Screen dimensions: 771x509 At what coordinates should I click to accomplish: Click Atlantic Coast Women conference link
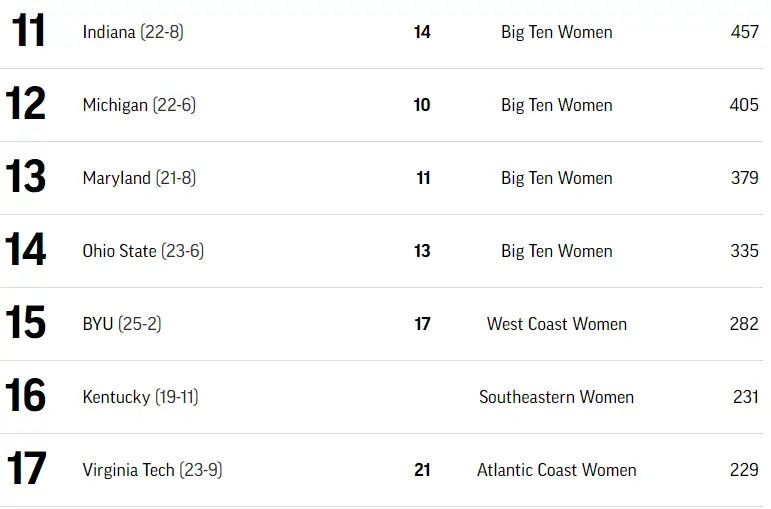pyautogui.click(x=556, y=470)
